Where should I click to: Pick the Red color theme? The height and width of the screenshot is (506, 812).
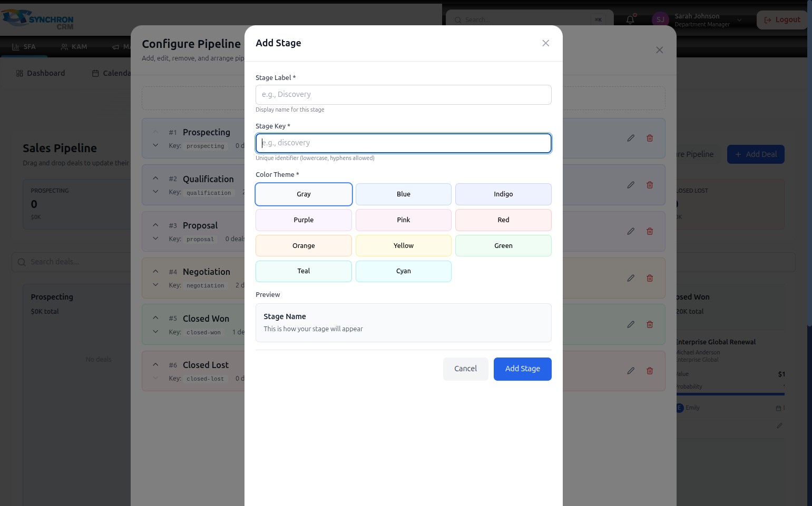[503, 220]
